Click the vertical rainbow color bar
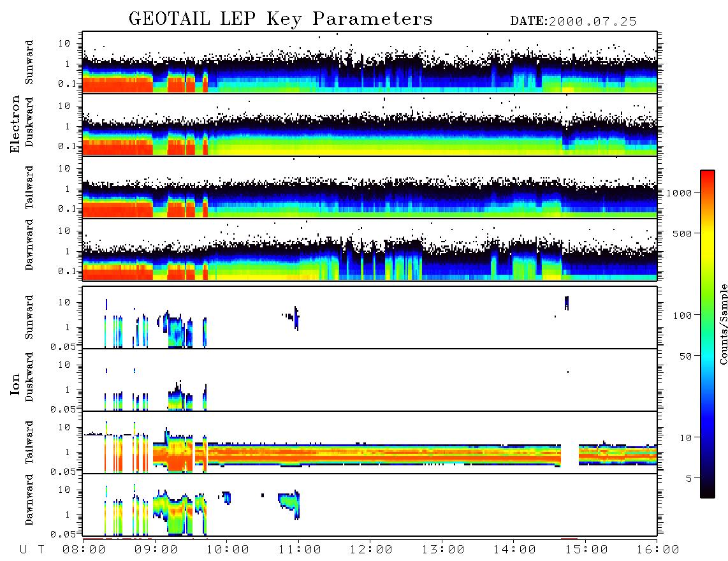This screenshot has width=728, height=561. 708,334
